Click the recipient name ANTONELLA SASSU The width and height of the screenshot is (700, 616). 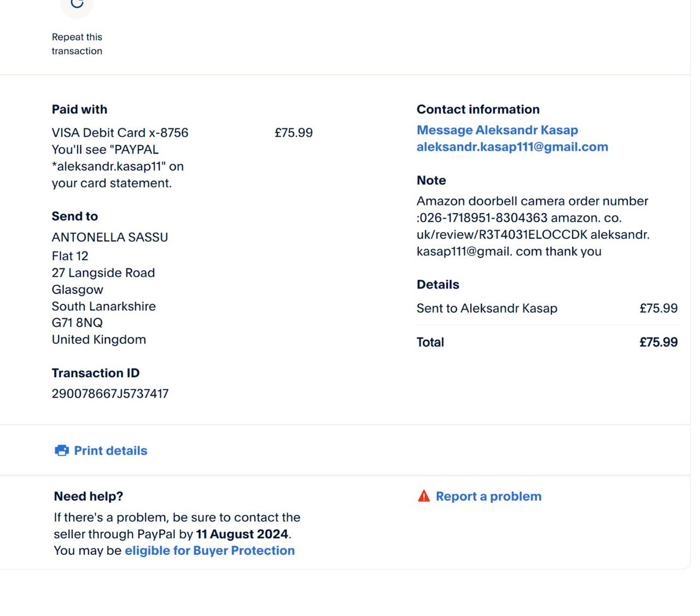coord(110,237)
